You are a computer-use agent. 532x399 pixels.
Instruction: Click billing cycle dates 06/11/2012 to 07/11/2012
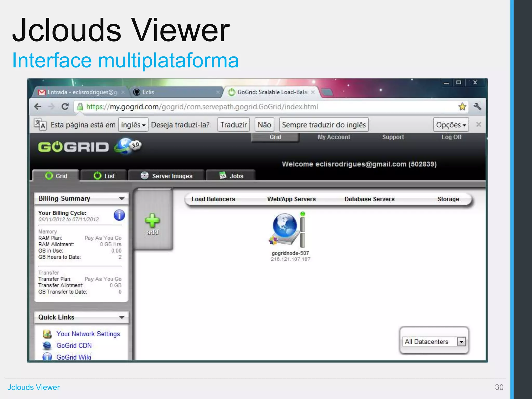tap(69, 220)
